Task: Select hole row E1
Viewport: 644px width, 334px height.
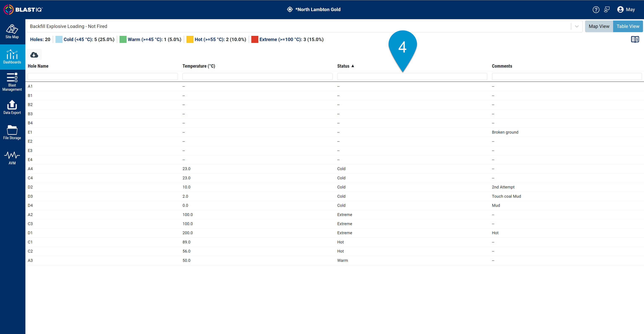Action: (334, 132)
